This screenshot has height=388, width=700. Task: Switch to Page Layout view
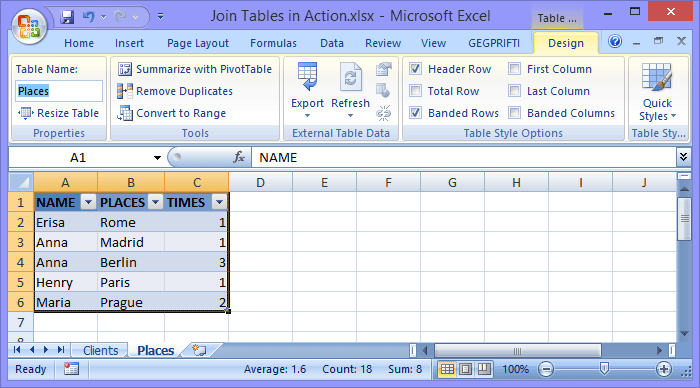pyautogui.click(x=466, y=369)
